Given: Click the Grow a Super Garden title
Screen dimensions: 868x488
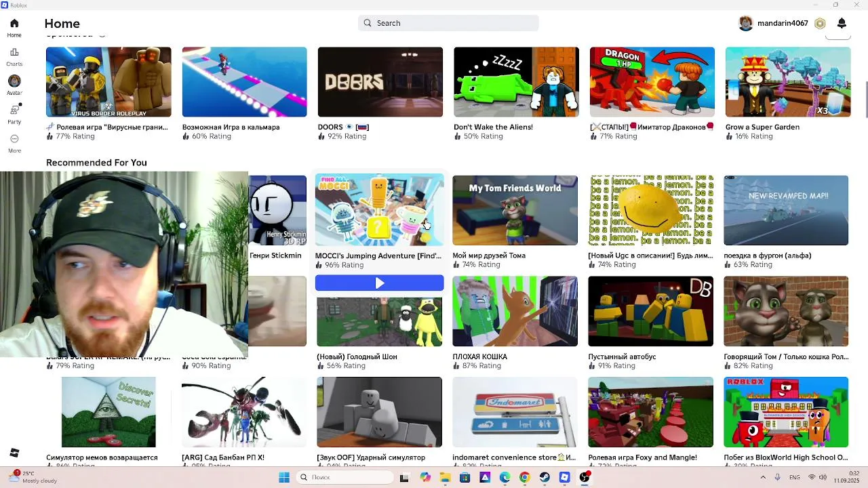Looking at the screenshot, I should (762, 127).
